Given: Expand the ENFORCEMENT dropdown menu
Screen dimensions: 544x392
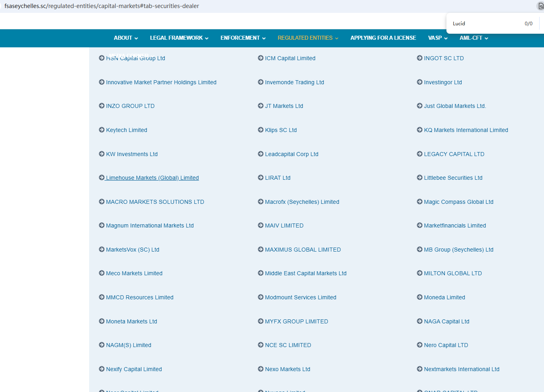Looking at the screenshot, I should [243, 38].
